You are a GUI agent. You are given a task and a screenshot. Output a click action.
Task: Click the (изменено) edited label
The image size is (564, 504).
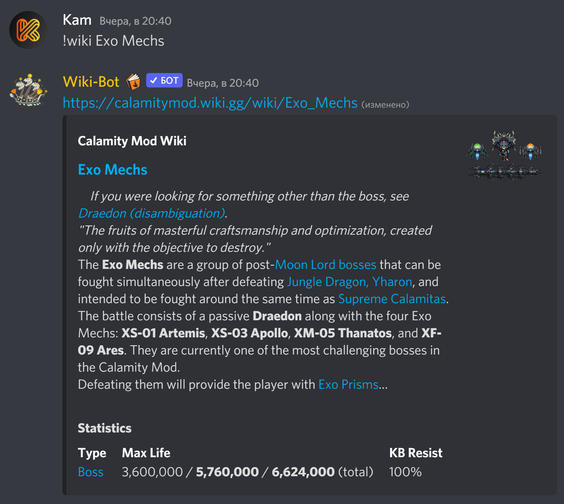click(385, 105)
